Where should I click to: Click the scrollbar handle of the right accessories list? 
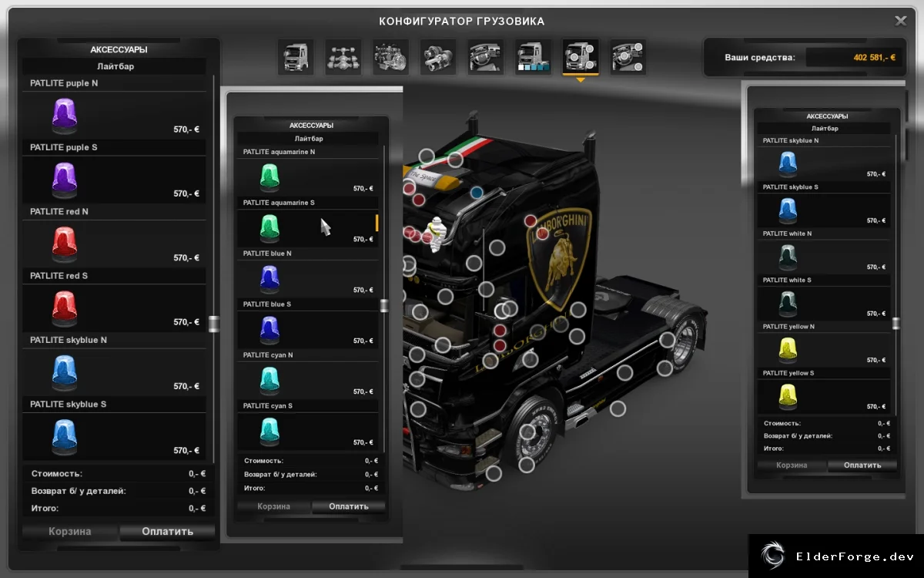click(896, 324)
